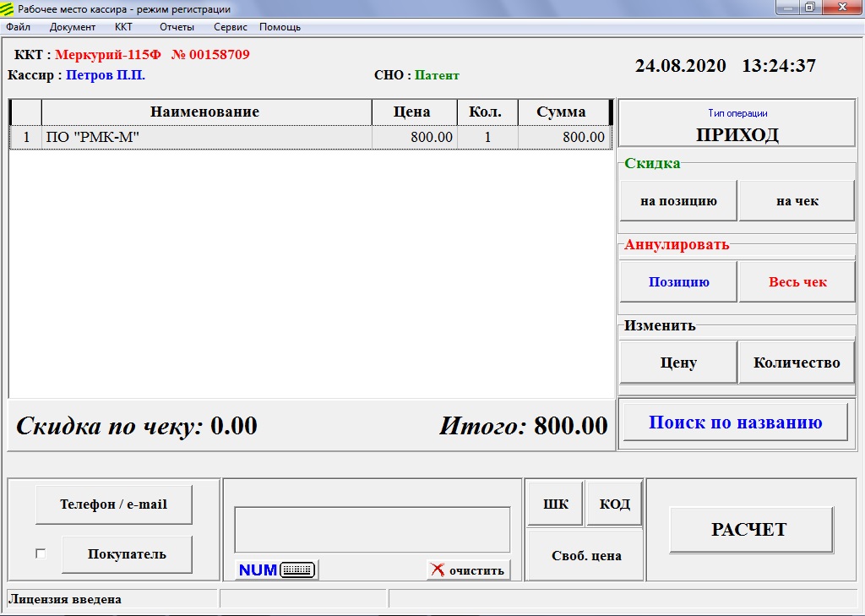
Task: Open the Документ menu
Action: pos(73,27)
